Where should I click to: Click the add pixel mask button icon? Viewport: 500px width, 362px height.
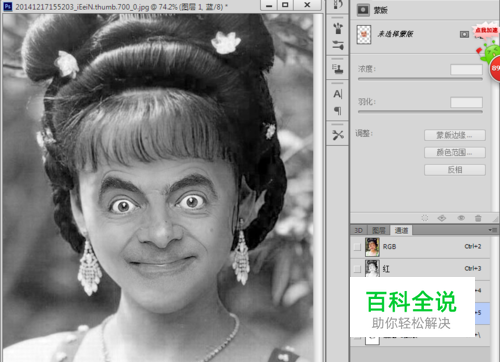[464, 34]
